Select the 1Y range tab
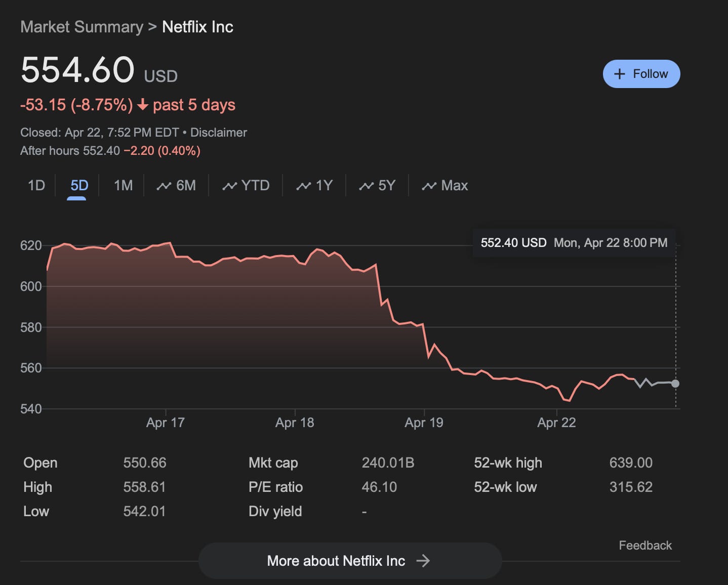Image resolution: width=728 pixels, height=585 pixels. 314,186
